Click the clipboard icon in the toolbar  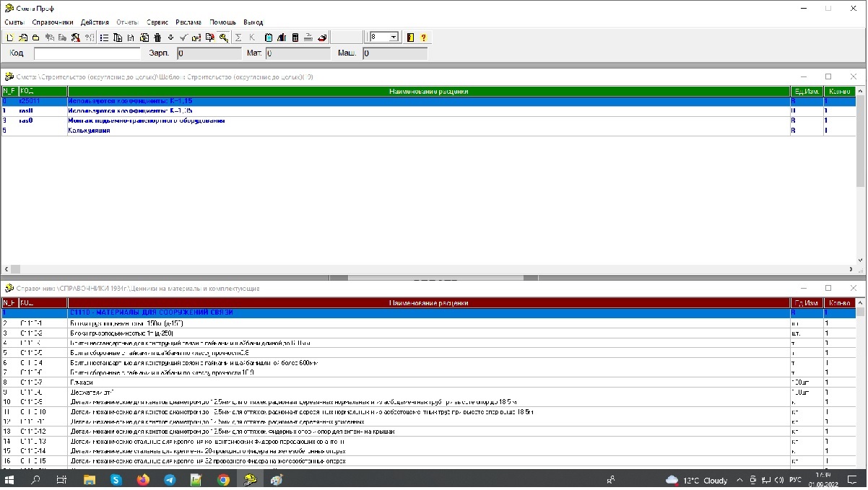click(269, 38)
